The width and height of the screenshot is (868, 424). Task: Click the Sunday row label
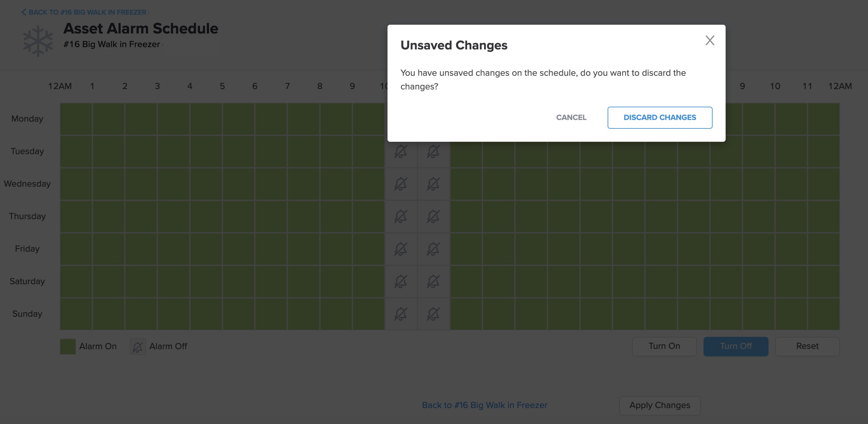[27, 314]
